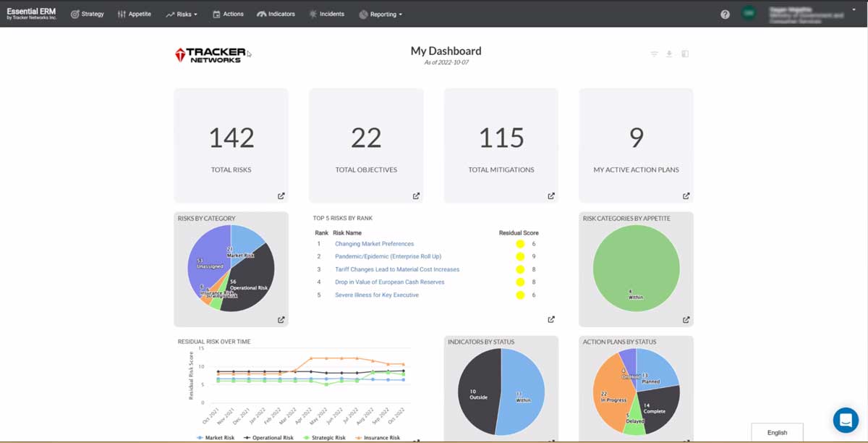868x443 pixels.
Task: Select the Appetite icon in the navigation bar
Action: click(123, 13)
